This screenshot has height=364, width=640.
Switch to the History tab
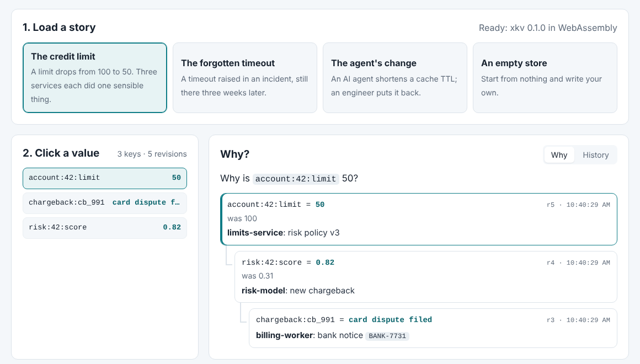tap(595, 155)
